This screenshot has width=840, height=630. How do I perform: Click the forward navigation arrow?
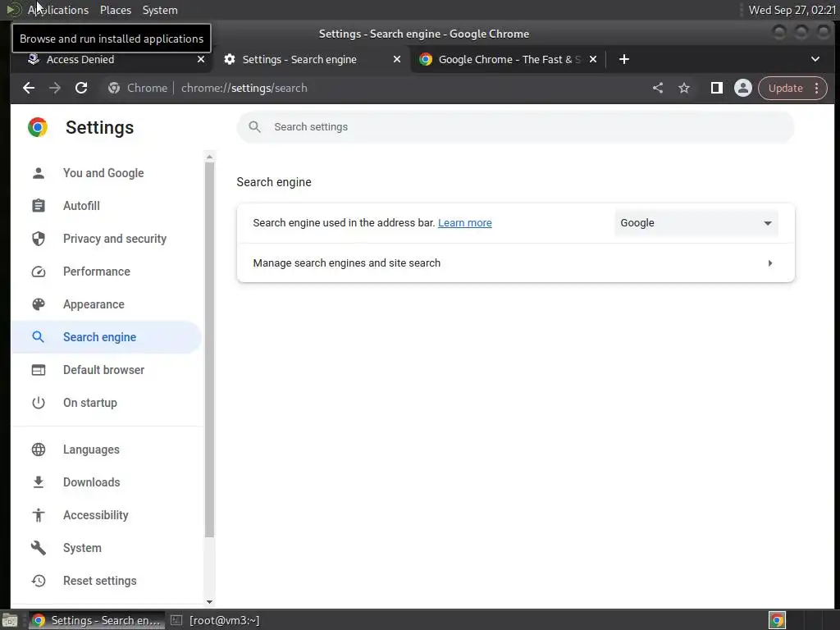55,89
